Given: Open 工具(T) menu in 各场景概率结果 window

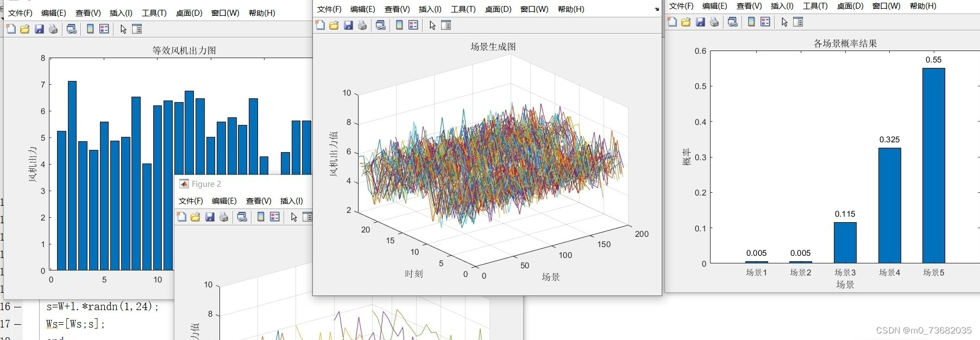Looking at the screenshot, I should click(815, 6).
